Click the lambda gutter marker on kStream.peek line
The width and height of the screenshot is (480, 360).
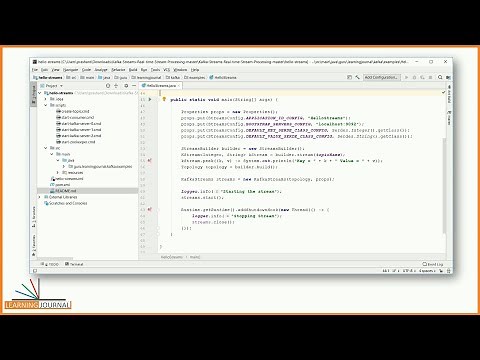[150, 161]
